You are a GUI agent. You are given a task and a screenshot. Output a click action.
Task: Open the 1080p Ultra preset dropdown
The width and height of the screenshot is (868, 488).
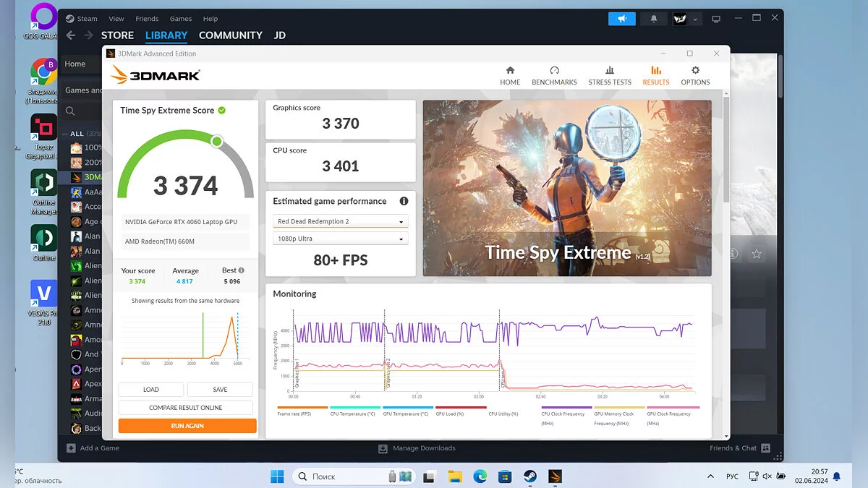point(341,239)
